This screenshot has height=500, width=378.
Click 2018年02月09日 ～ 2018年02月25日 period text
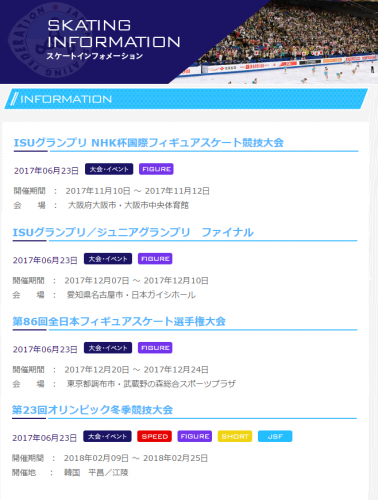tap(136, 458)
